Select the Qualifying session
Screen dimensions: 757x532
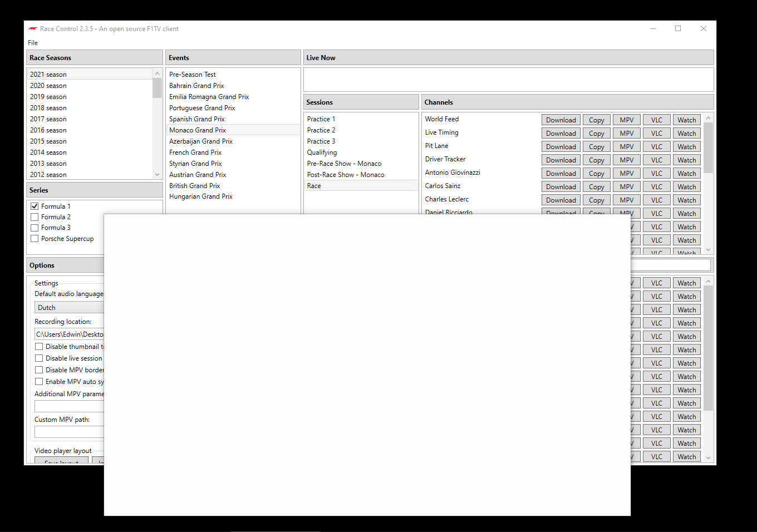tap(322, 152)
